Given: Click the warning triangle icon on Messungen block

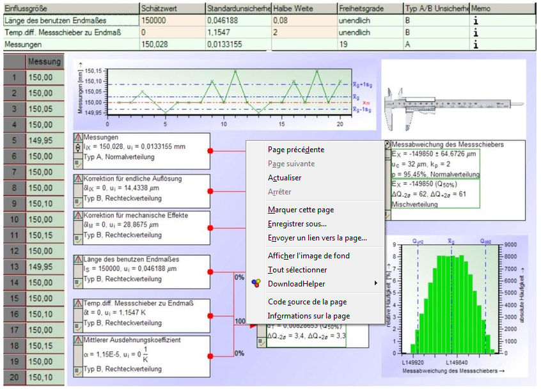Looking at the screenshot, I should (79, 137).
